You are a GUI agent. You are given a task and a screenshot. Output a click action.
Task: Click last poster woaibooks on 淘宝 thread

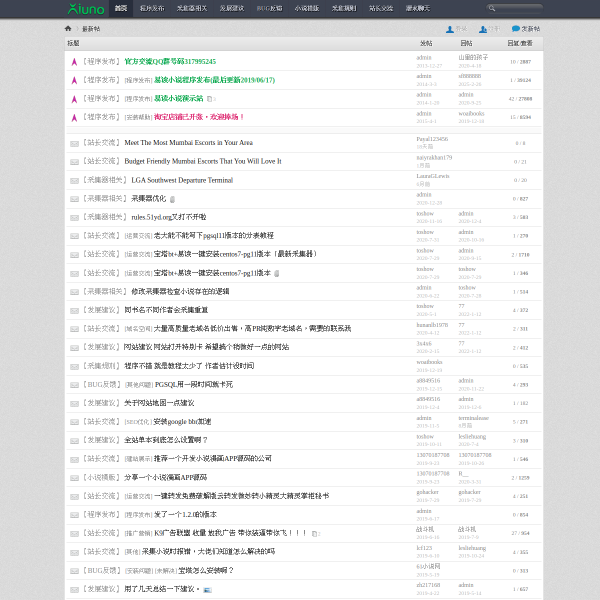click(x=471, y=114)
